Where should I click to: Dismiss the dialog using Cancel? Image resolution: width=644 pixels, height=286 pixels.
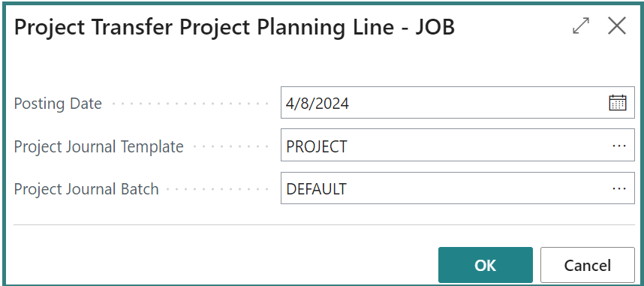pos(587,265)
